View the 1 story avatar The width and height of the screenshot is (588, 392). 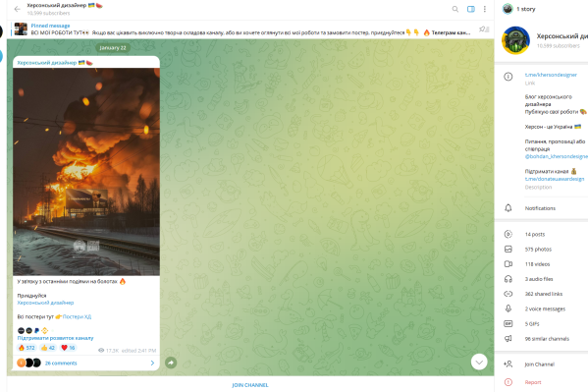[508, 9]
